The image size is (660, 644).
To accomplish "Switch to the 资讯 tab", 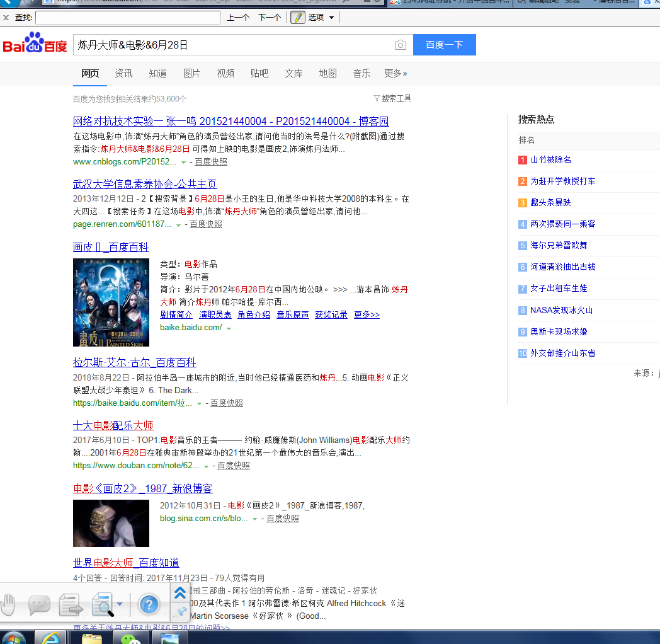I will 123,73.
